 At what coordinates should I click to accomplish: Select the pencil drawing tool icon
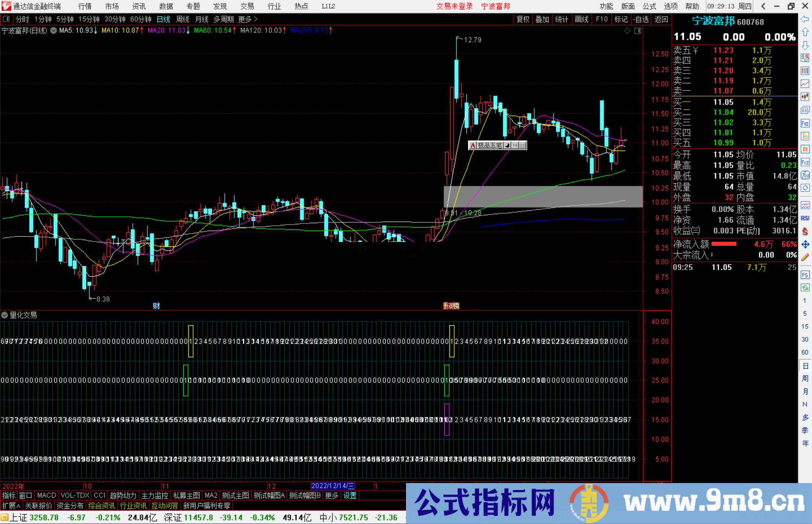805,257
